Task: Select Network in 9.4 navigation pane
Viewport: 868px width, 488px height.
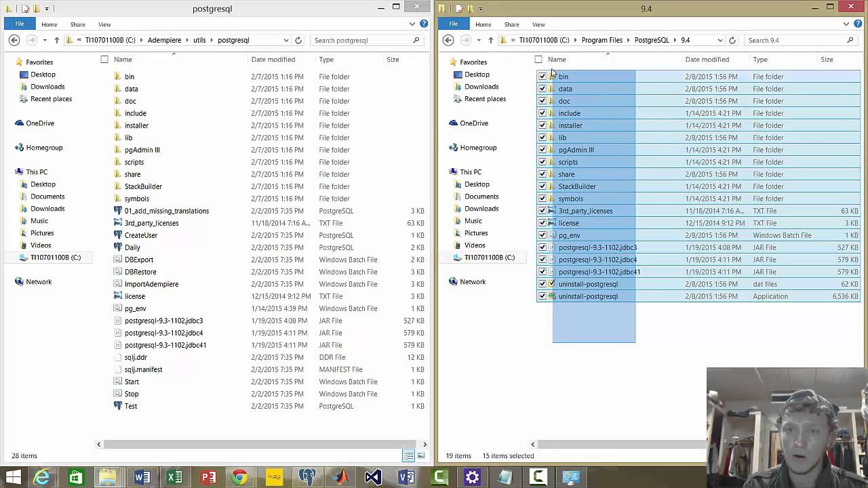Action: click(472, 282)
